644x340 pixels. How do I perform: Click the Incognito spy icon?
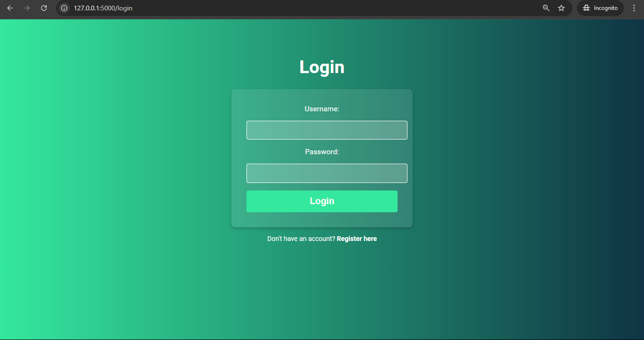pos(586,8)
